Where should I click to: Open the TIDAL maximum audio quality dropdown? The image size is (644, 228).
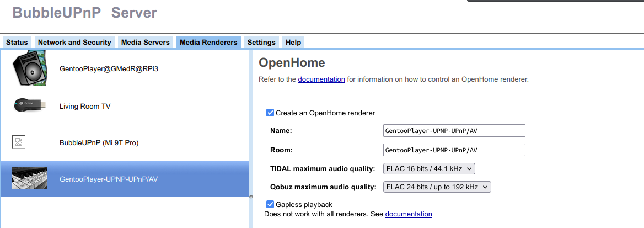tap(429, 168)
